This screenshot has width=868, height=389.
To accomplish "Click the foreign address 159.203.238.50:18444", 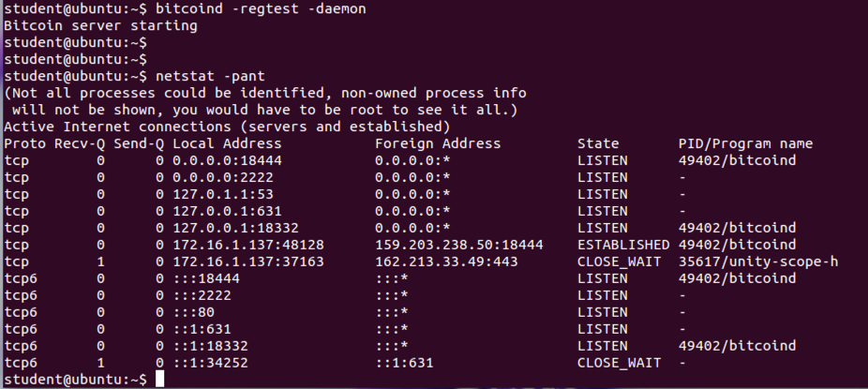I will click(458, 245).
